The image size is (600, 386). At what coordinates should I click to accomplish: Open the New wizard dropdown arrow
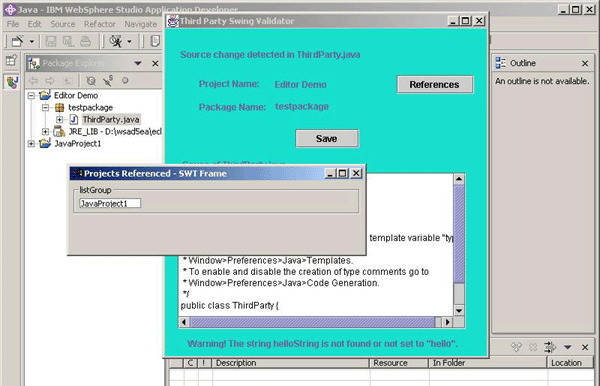(32, 41)
